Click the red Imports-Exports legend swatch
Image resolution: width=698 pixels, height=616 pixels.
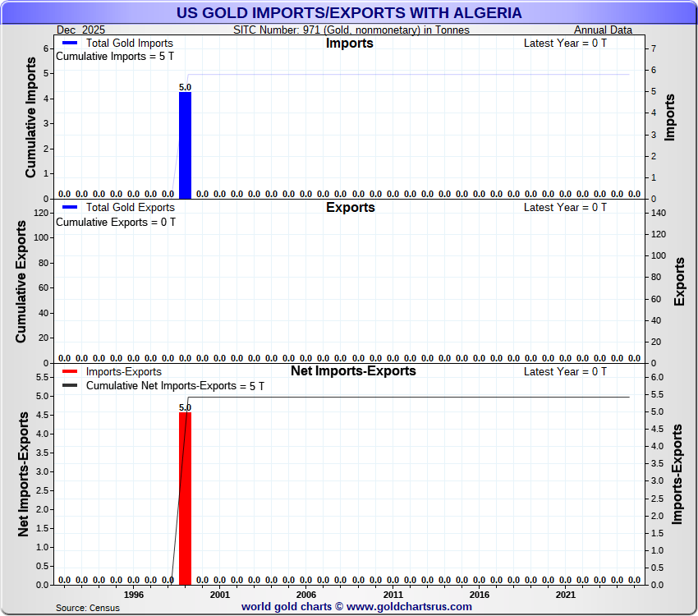pos(71,372)
